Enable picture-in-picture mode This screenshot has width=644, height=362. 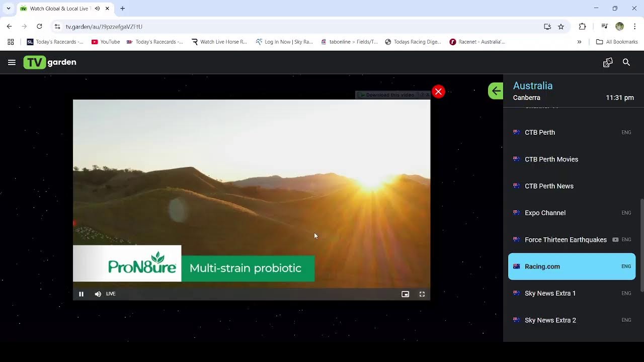(405, 294)
